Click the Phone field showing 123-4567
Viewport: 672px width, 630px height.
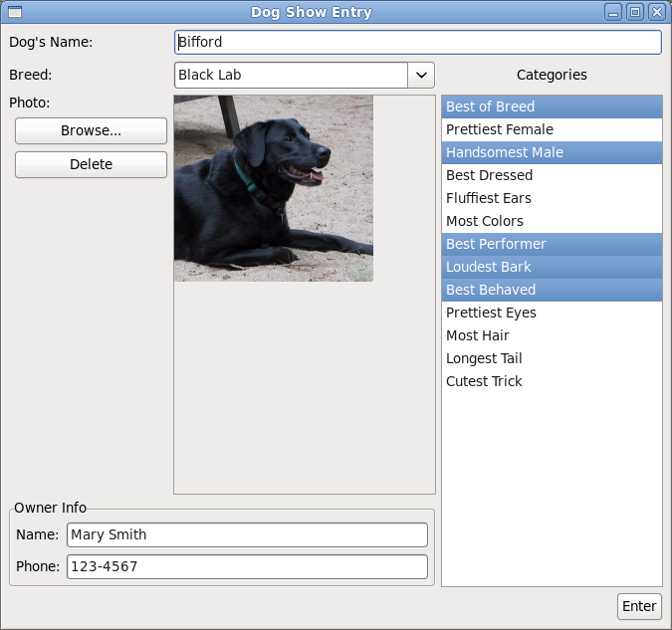pyautogui.click(x=247, y=566)
